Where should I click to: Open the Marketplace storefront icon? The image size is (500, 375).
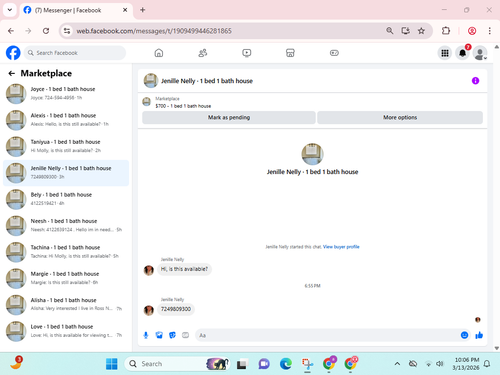coord(290,53)
